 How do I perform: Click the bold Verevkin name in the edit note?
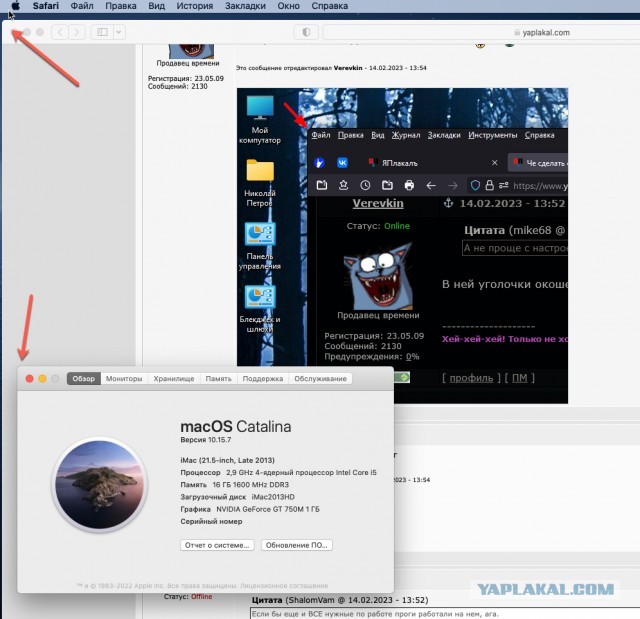click(348, 68)
